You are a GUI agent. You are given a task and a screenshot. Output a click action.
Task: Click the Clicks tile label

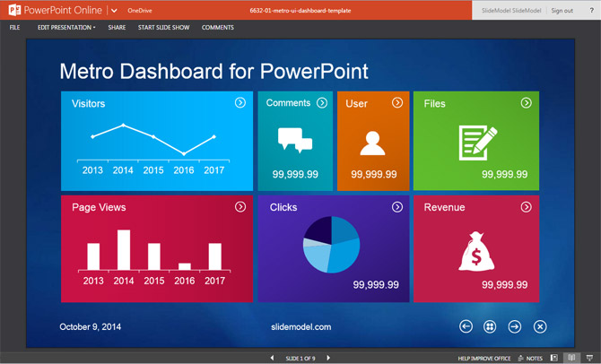pos(283,207)
